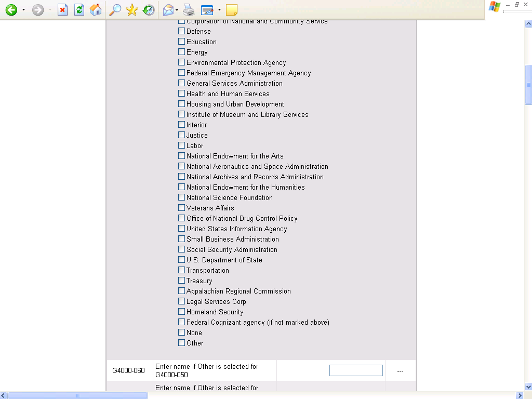Image resolution: width=532 pixels, height=399 pixels.
Task: Select Federal Cognizant agency checkbox
Action: point(181,322)
